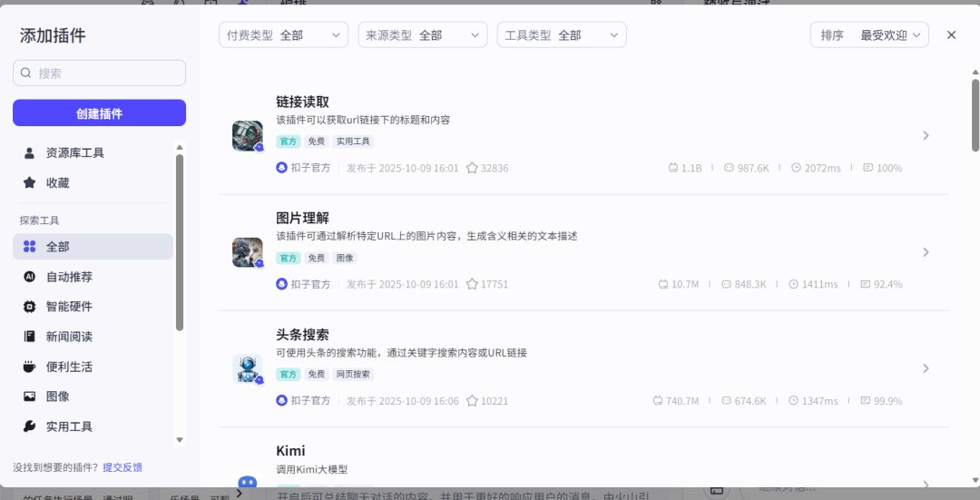Open the 头条搜索 plugin title
This screenshot has width=980, height=500.
pyautogui.click(x=302, y=334)
